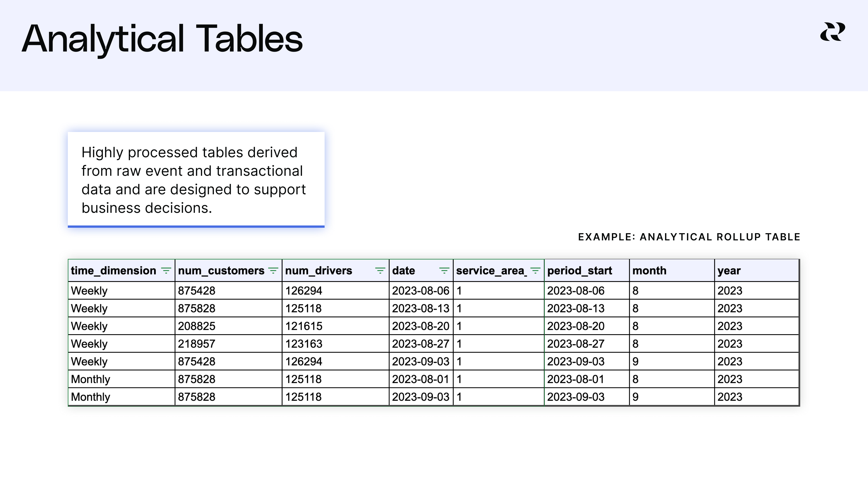
Task: Select the date column cell 2023-08-27
Action: 421,343
